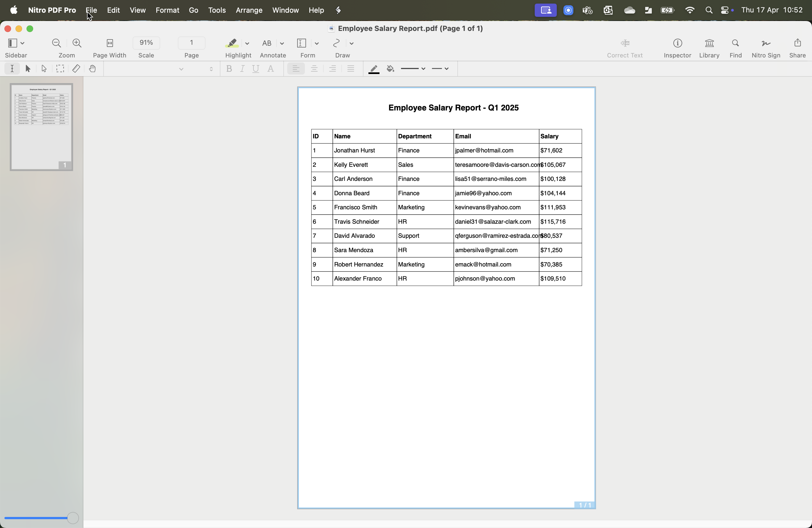This screenshot has height=528, width=812.
Task: Align text right
Action: tap(333, 69)
